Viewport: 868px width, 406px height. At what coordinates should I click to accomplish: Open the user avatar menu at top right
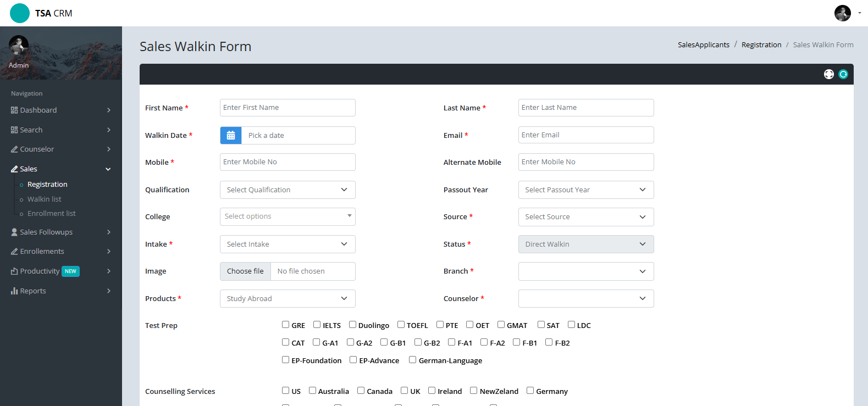point(847,13)
